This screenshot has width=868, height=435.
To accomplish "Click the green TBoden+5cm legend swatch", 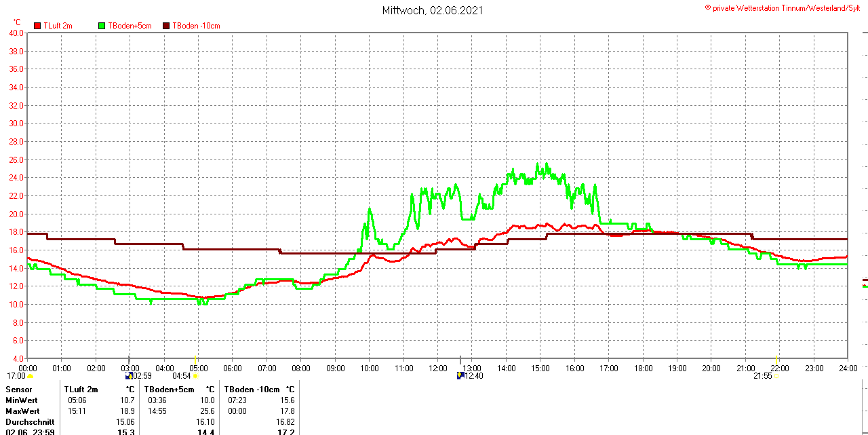I will (x=102, y=26).
